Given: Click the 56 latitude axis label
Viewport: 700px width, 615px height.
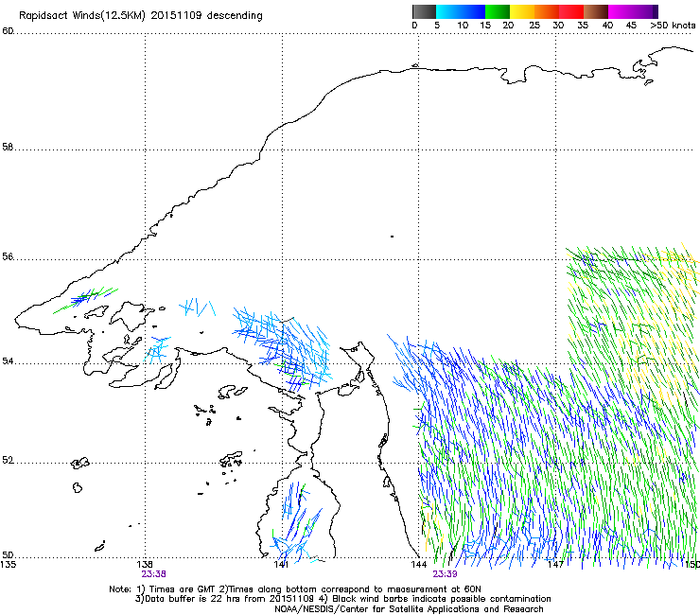Looking at the screenshot, I should [8, 256].
